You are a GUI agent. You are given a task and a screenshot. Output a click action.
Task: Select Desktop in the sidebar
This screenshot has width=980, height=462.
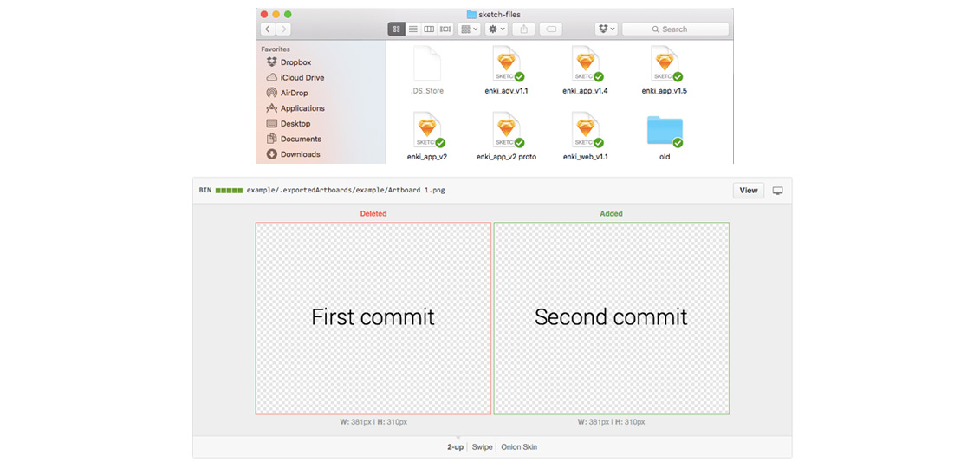pos(289,124)
